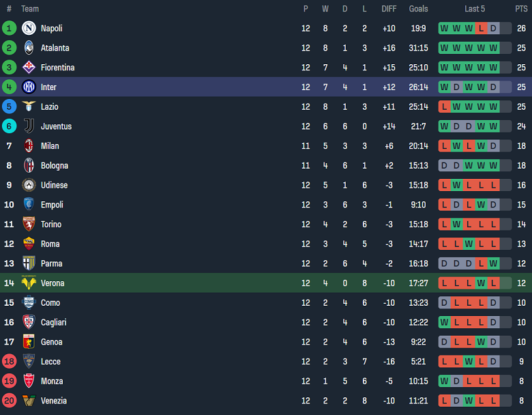Sort table by PTS column header
The width and height of the screenshot is (532, 415).
[x=521, y=9]
